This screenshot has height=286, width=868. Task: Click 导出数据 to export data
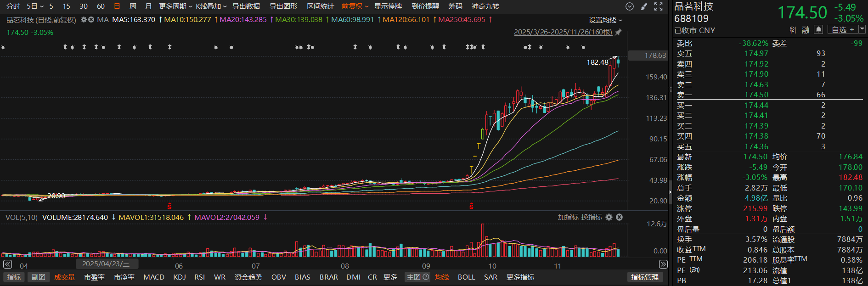click(x=246, y=6)
